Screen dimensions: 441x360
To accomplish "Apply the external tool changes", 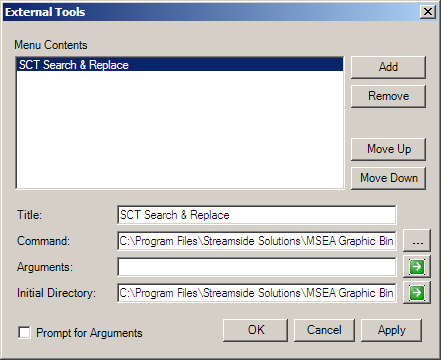I will [x=391, y=330].
